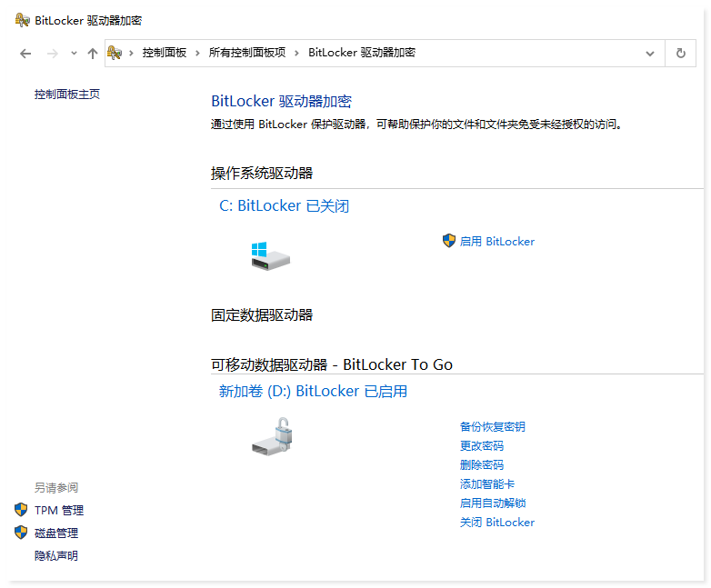This screenshot has width=711, height=588.
Task: Open the TPM 管理 link
Action: 59,511
